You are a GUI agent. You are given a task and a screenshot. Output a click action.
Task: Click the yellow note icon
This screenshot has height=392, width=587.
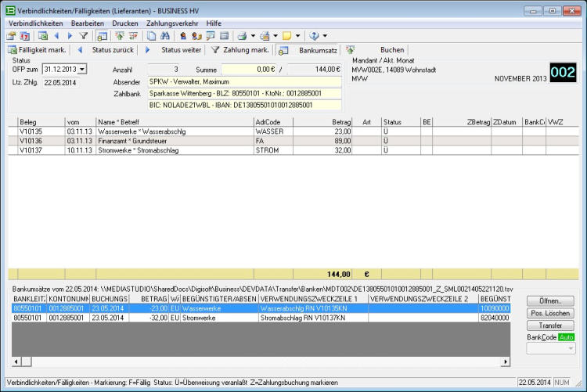pos(286,36)
